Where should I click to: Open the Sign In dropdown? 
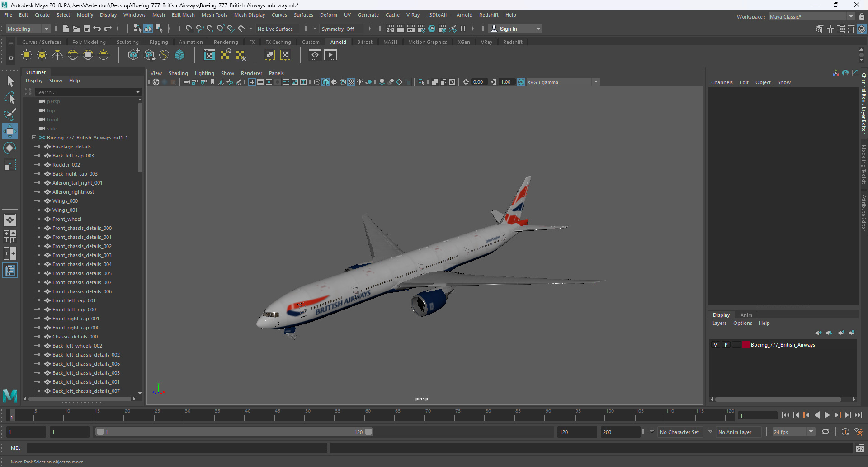[x=516, y=29]
